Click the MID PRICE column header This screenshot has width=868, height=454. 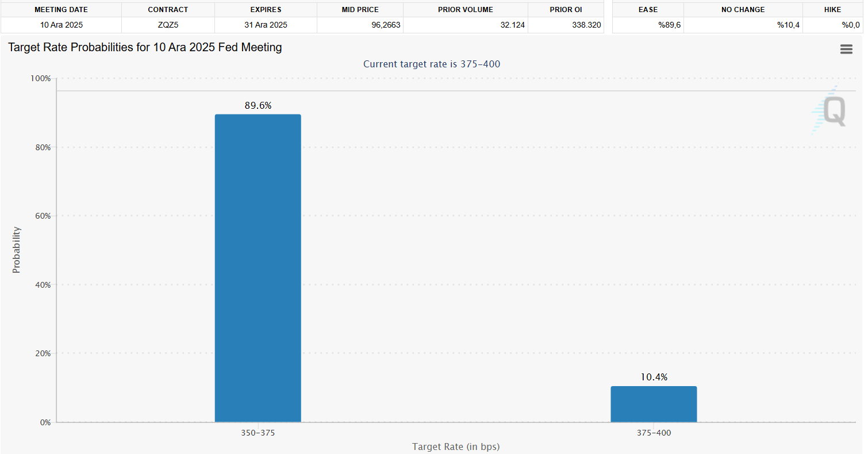coord(360,10)
